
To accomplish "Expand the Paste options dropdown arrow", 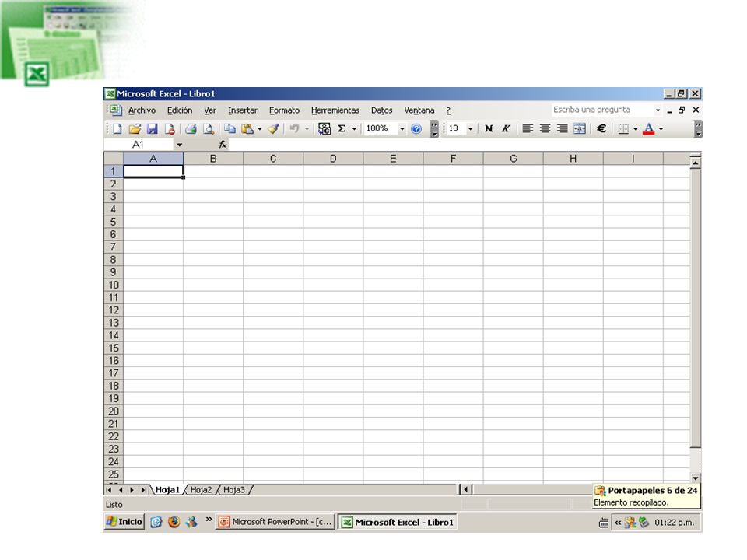I will tap(260, 128).
